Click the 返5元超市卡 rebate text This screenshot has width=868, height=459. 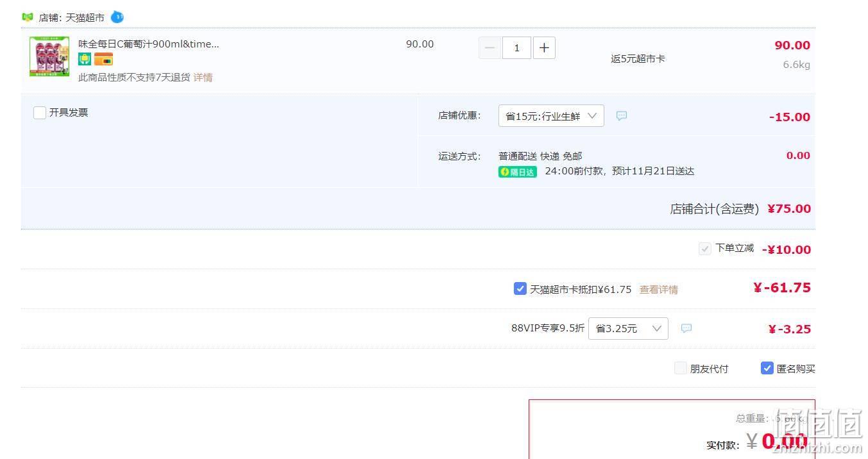(638, 59)
